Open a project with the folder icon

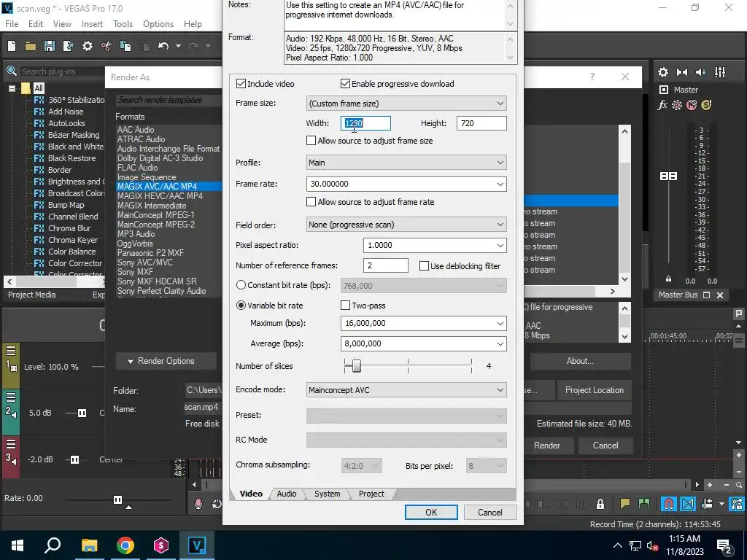[x=31, y=46]
